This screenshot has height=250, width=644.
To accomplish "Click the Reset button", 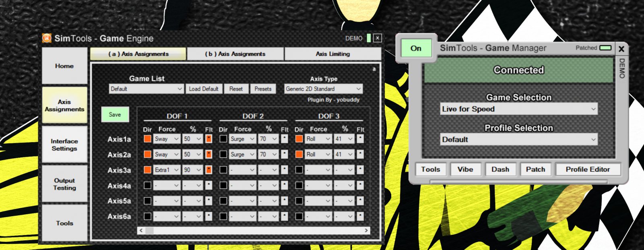I will click(x=236, y=89).
